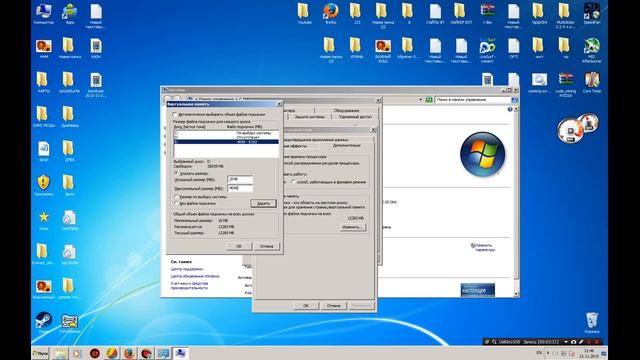Select drive row marked 'Отсутствует'
The height and width of the screenshot is (360, 640).
(226, 138)
